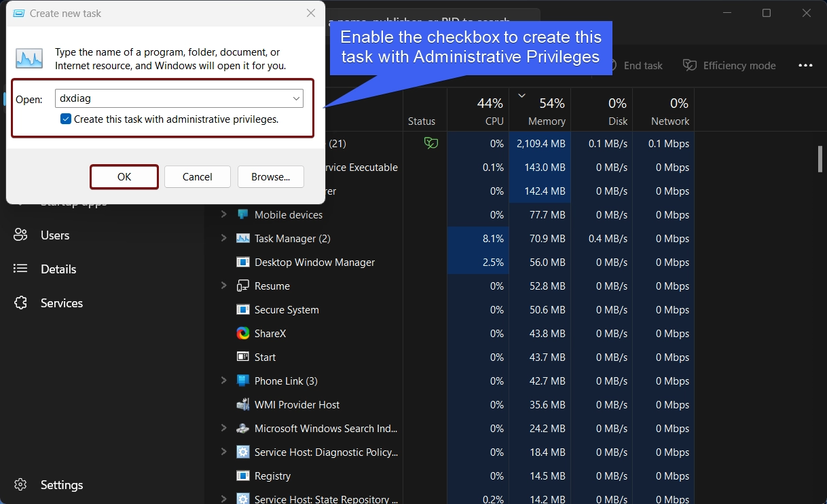This screenshot has height=504, width=827.
Task: Click the Windows Search Indexer icon
Action: tap(242, 428)
